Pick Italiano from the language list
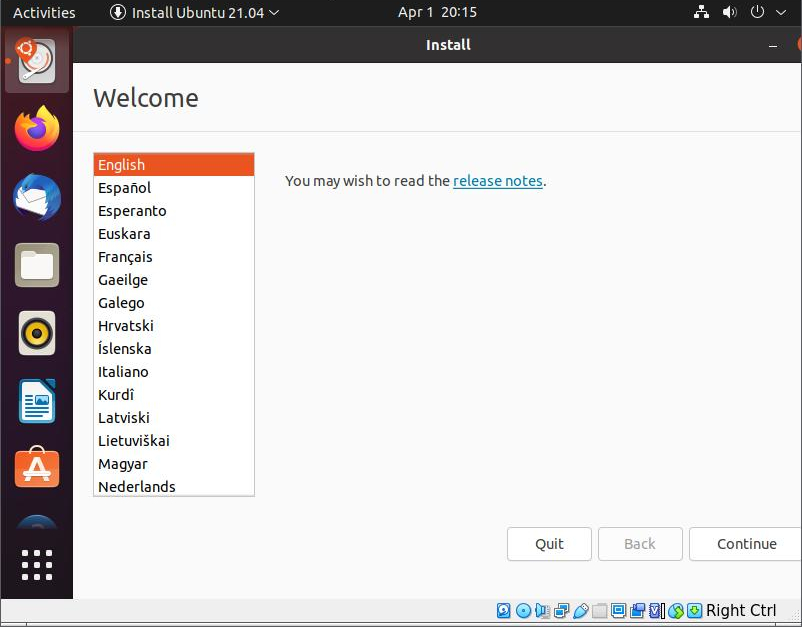Screen dimensions: 802x627 click(x=123, y=372)
